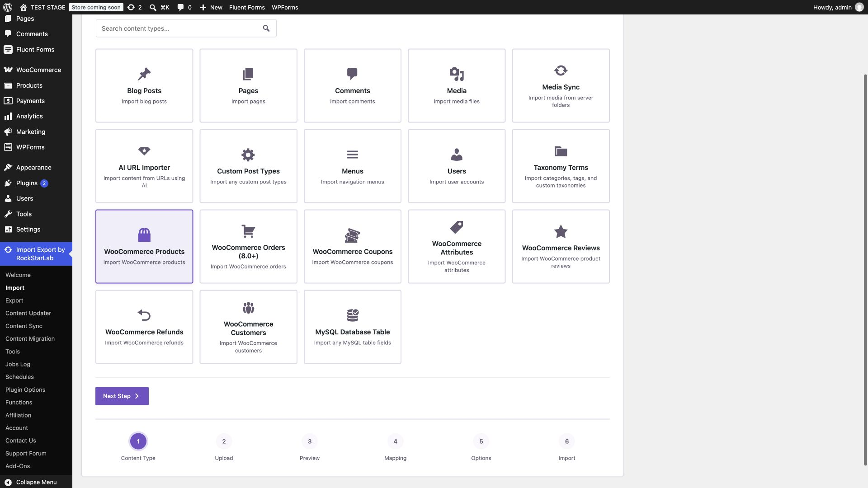Choose the Pages content type icon

click(x=248, y=74)
